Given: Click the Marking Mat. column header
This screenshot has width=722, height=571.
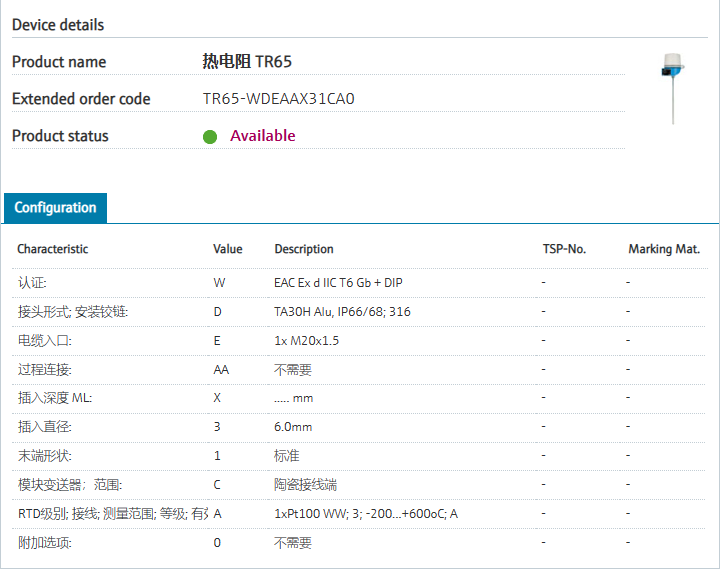Looking at the screenshot, I should [x=663, y=249].
